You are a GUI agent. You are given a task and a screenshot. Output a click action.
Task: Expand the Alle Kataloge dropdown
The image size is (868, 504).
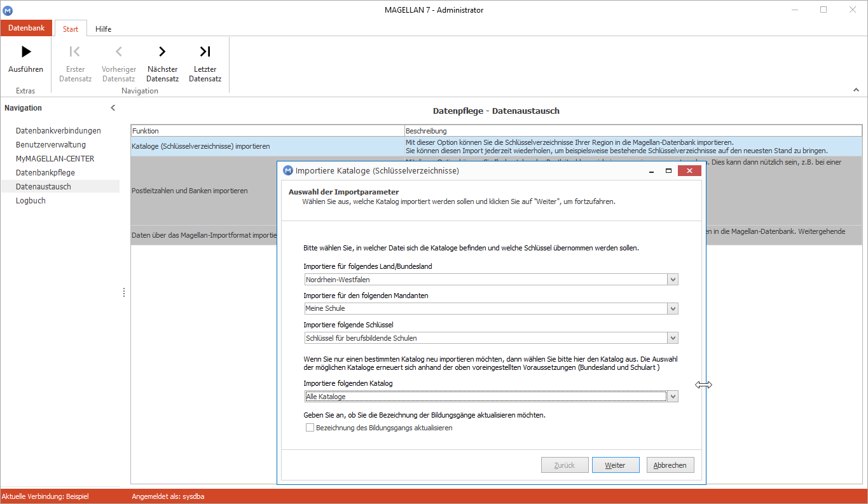pos(673,396)
